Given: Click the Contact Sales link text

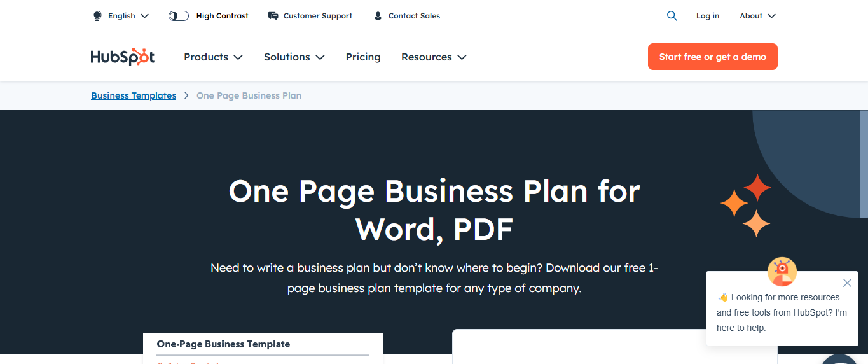Looking at the screenshot, I should tap(414, 16).
